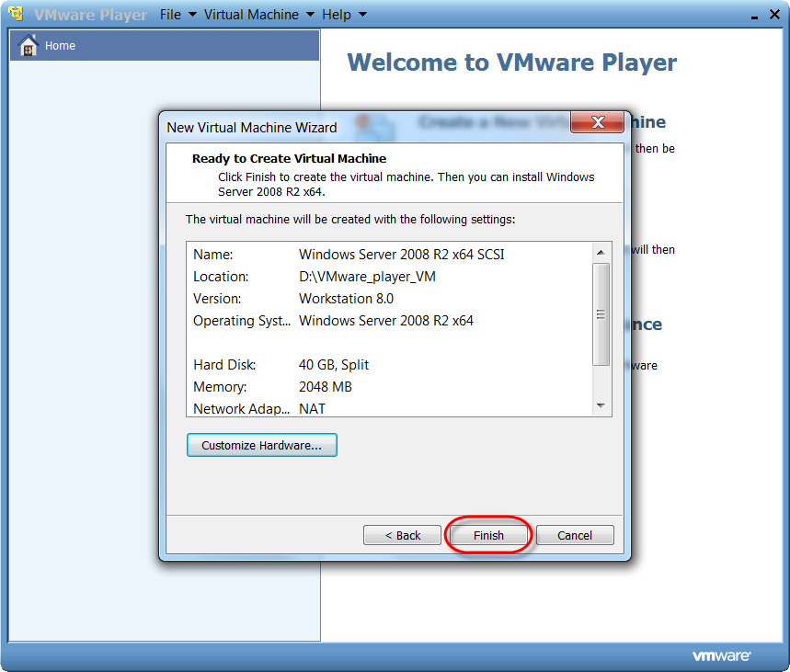Expand the File menu dropdown arrow
The height and width of the screenshot is (672, 790).
192,15
